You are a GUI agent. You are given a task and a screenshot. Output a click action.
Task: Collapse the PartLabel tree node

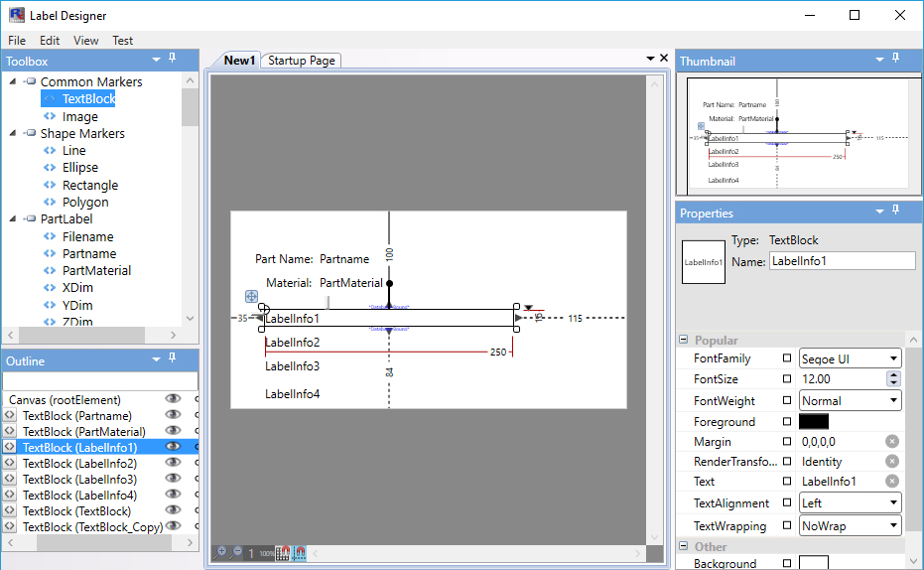pos(13,218)
